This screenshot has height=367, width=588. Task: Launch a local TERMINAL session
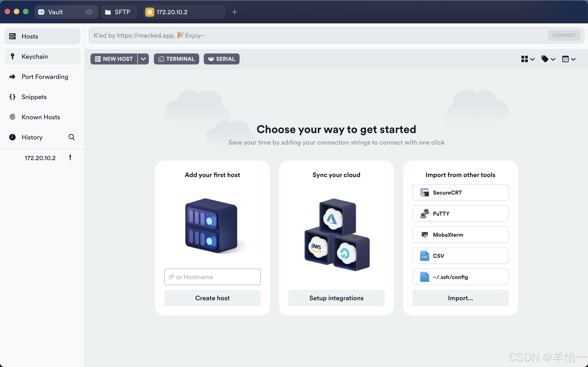176,59
